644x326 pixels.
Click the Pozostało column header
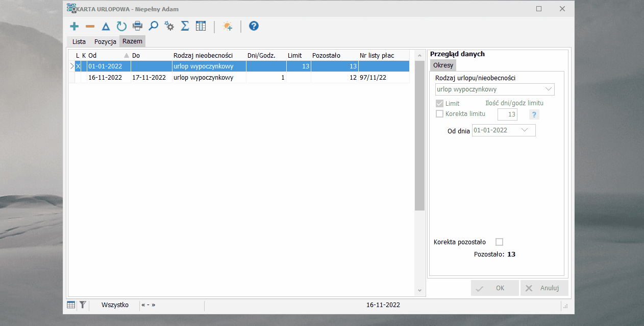(x=334, y=55)
